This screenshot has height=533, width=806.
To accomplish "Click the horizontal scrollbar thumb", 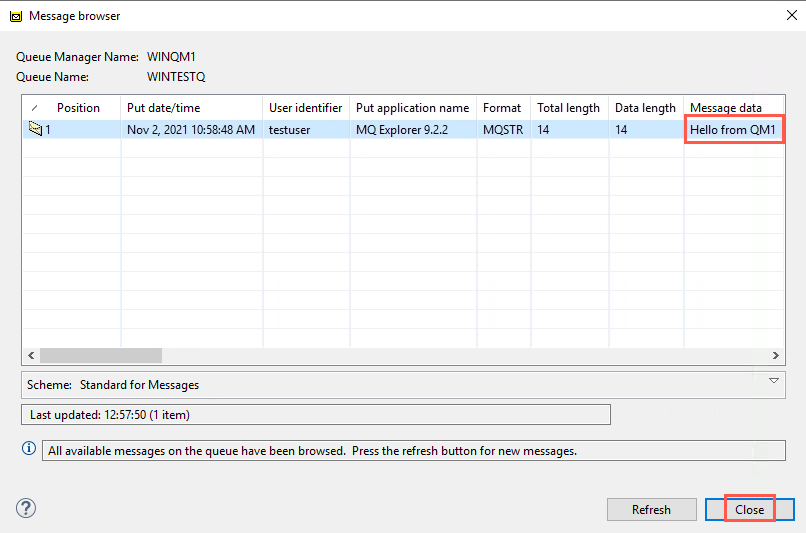I will click(101, 355).
